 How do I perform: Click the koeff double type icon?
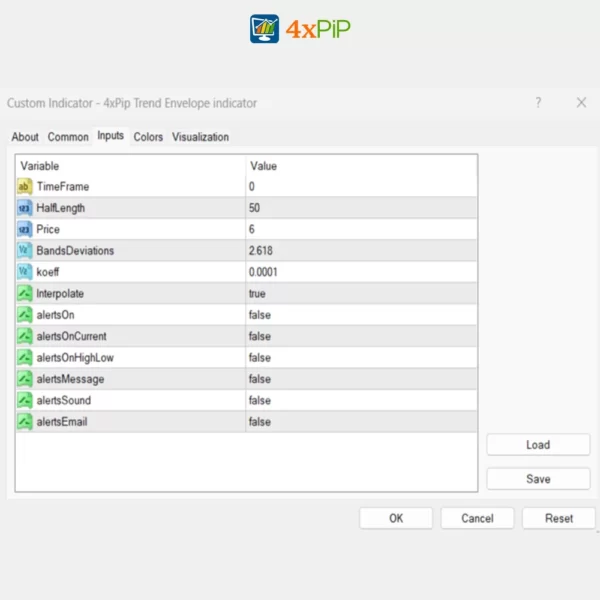(x=25, y=272)
